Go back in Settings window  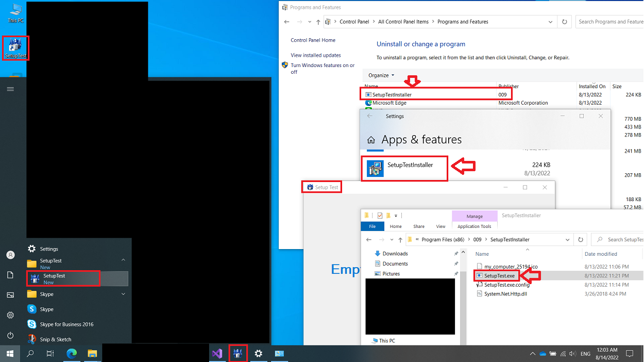coord(369,116)
